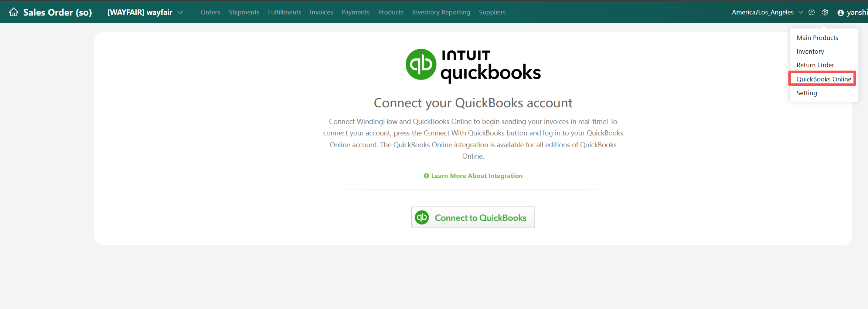This screenshot has width=868, height=309.
Task: Go to Suppliers page
Action: click(x=492, y=12)
